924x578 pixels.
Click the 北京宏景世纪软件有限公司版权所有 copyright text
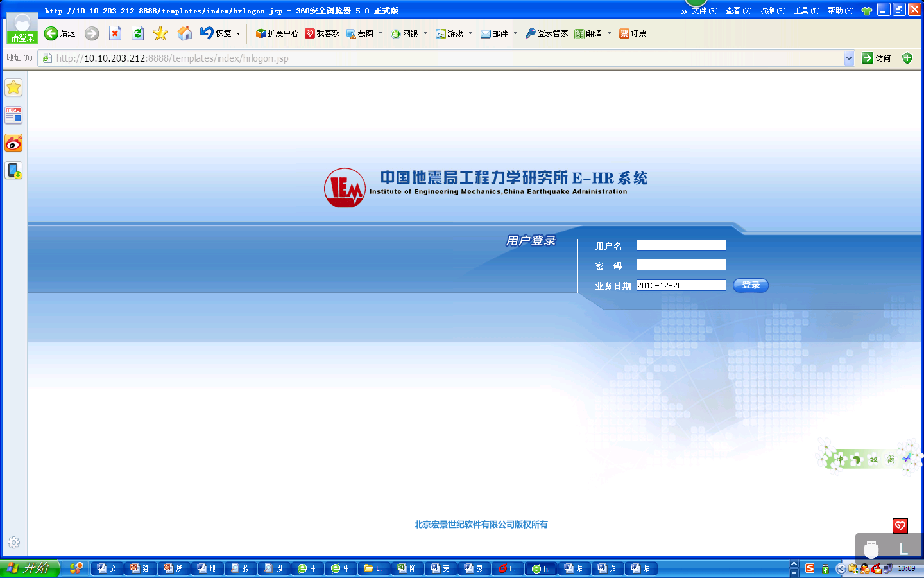(x=481, y=525)
